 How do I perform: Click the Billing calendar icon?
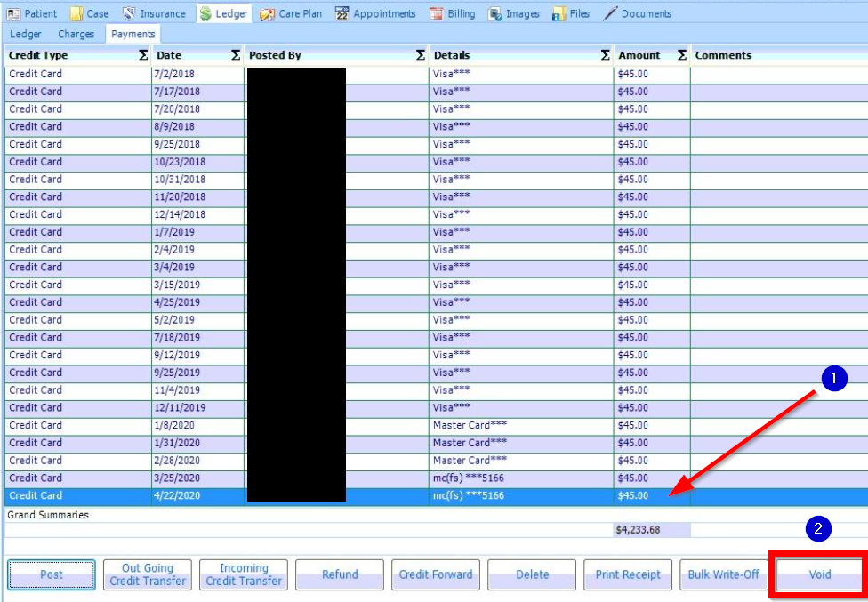436,14
